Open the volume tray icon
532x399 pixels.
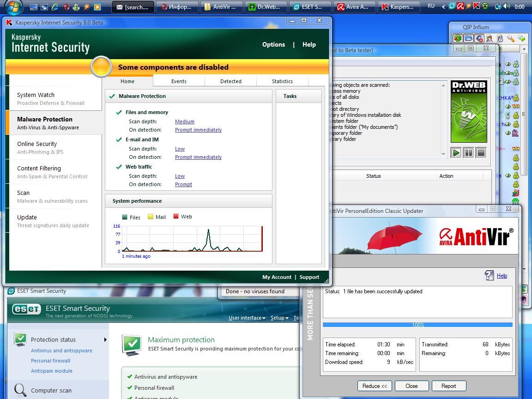(507, 6)
